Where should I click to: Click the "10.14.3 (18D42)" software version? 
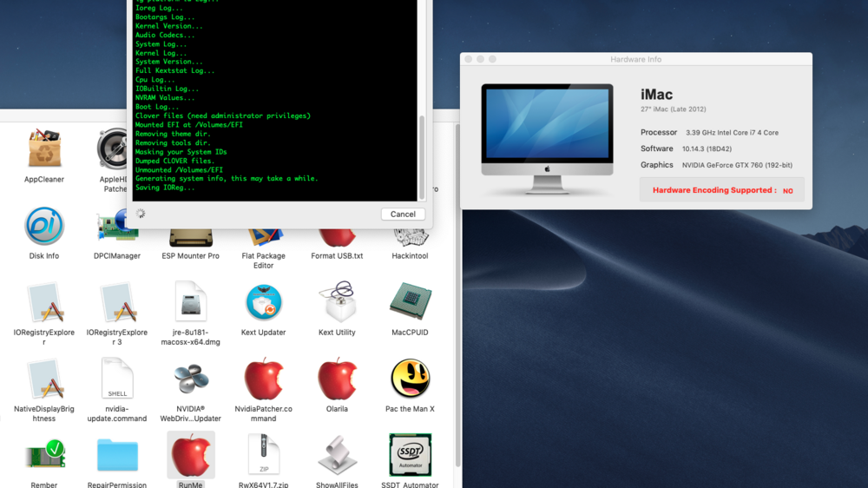(x=707, y=149)
